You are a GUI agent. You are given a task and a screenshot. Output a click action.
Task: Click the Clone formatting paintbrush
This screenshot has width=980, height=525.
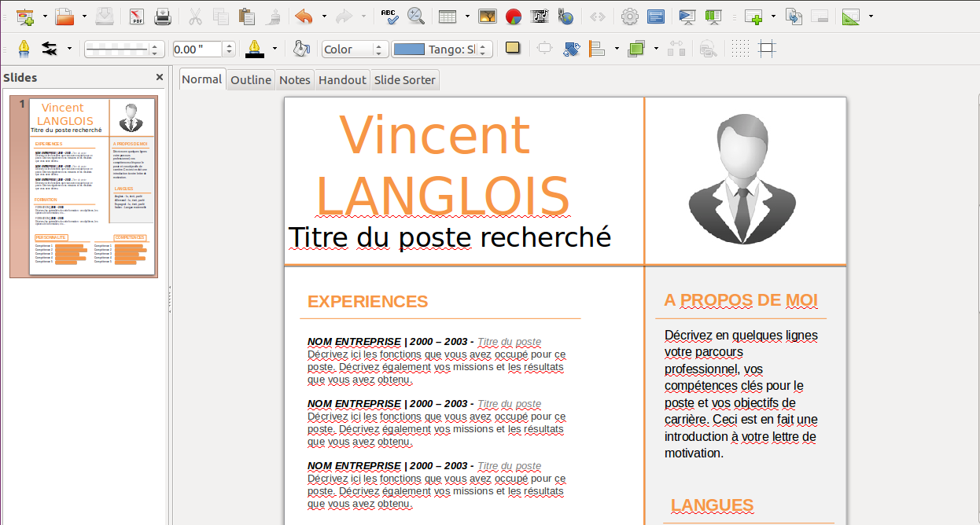[x=273, y=16]
